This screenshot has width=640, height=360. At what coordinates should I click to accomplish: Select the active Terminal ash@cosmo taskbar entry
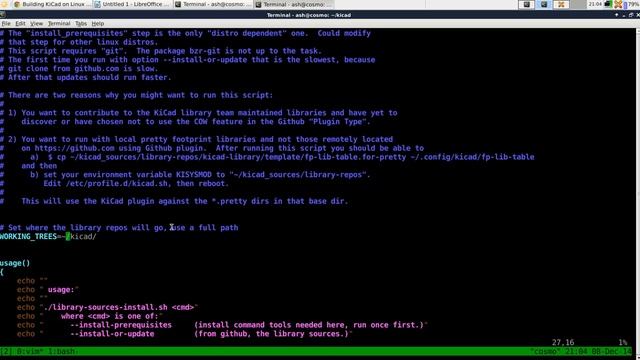(x=294, y=4)
